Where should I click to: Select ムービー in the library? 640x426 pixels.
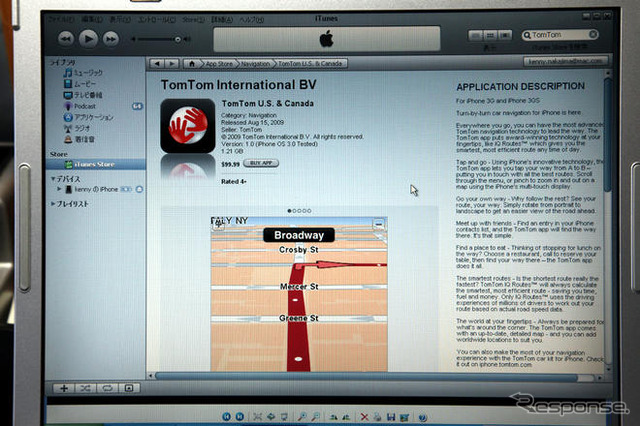[80, 84]
